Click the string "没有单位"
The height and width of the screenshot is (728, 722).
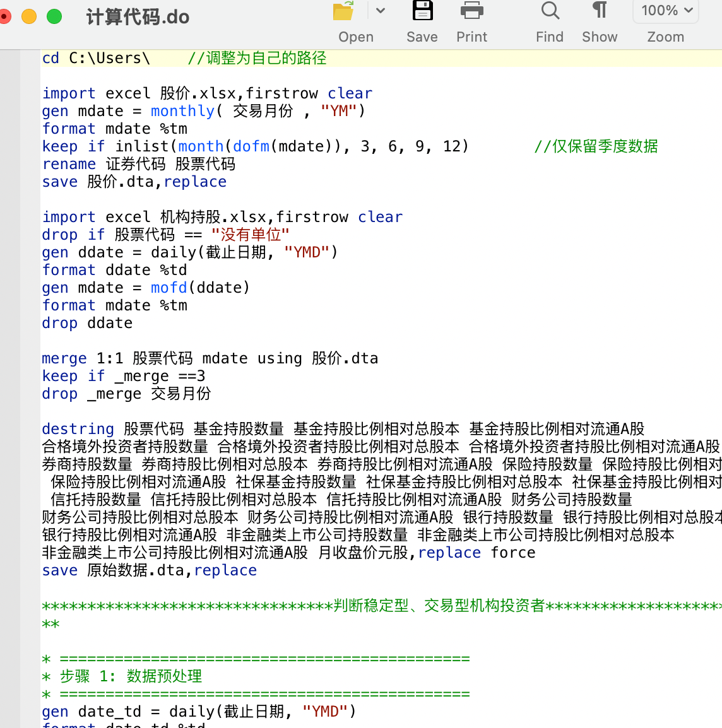coord(250,235)
